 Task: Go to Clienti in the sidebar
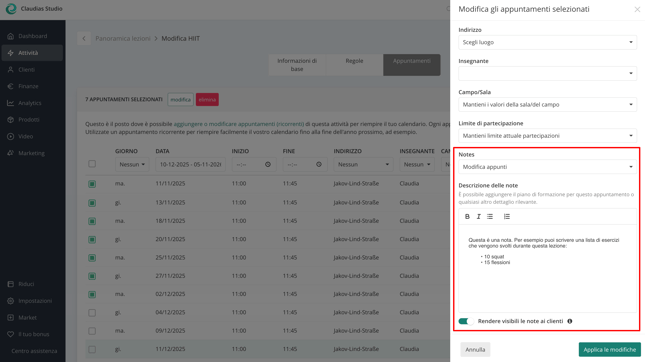coord(32,70)
